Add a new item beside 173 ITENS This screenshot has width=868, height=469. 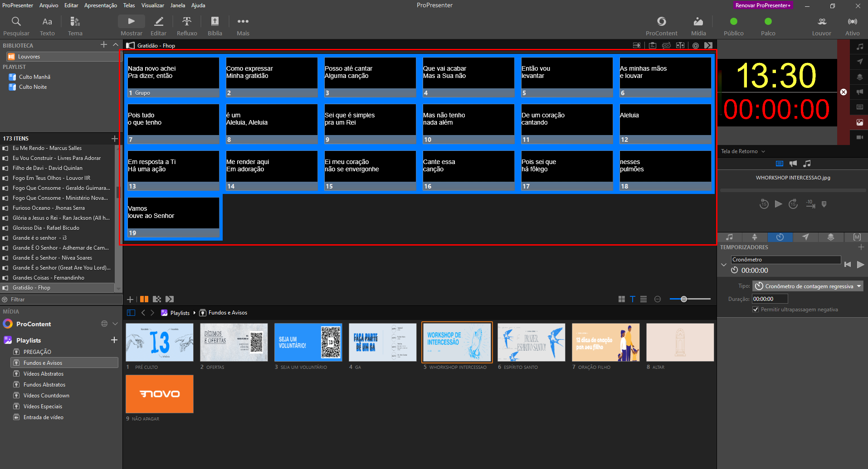(114, 138)
